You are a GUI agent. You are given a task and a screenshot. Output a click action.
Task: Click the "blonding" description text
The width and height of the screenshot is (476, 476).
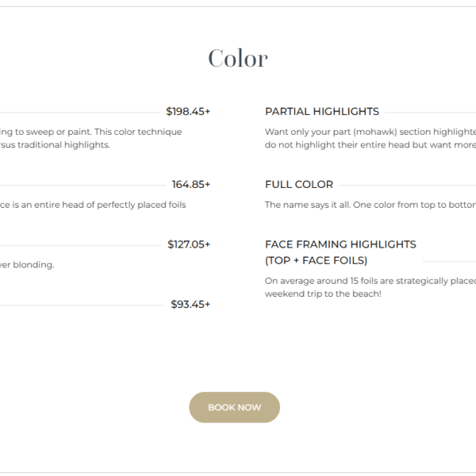[28, 265]
